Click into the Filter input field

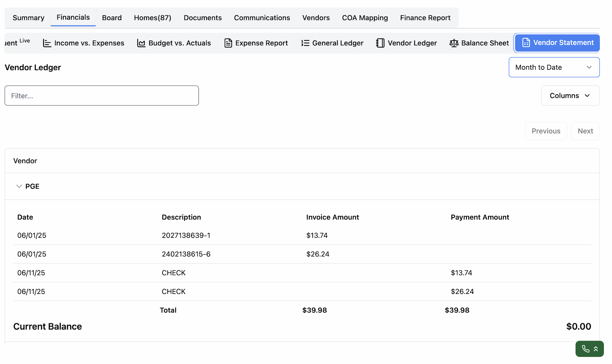pyautogui.click(x=102, y=96)
